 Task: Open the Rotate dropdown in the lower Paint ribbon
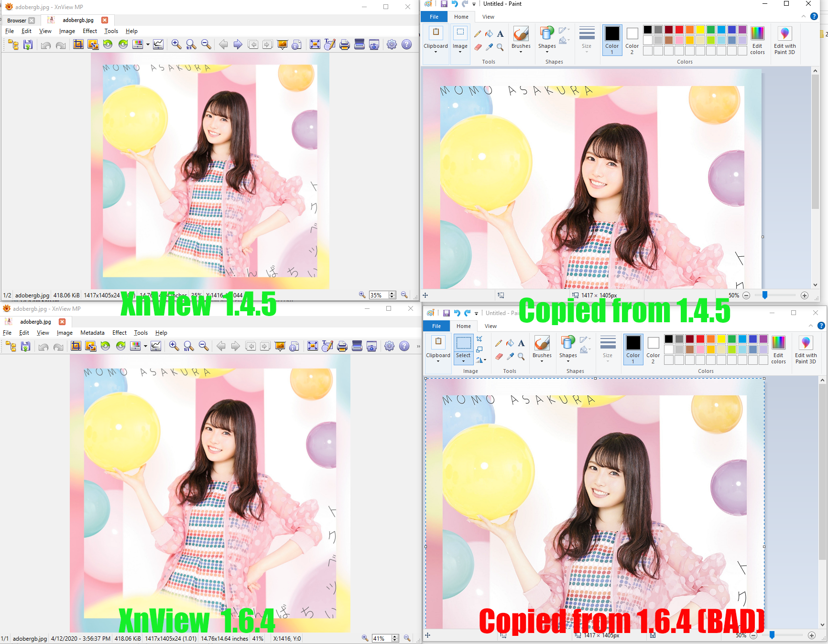pyautogui.click(x=481, y=360)
